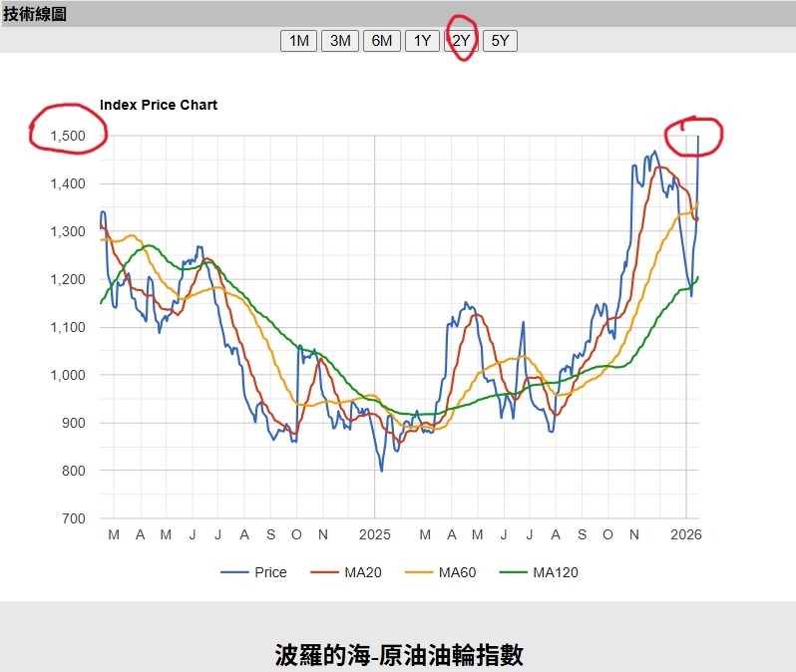
Task: Show the 5Y chart range
Action: [x=500, y=41]
